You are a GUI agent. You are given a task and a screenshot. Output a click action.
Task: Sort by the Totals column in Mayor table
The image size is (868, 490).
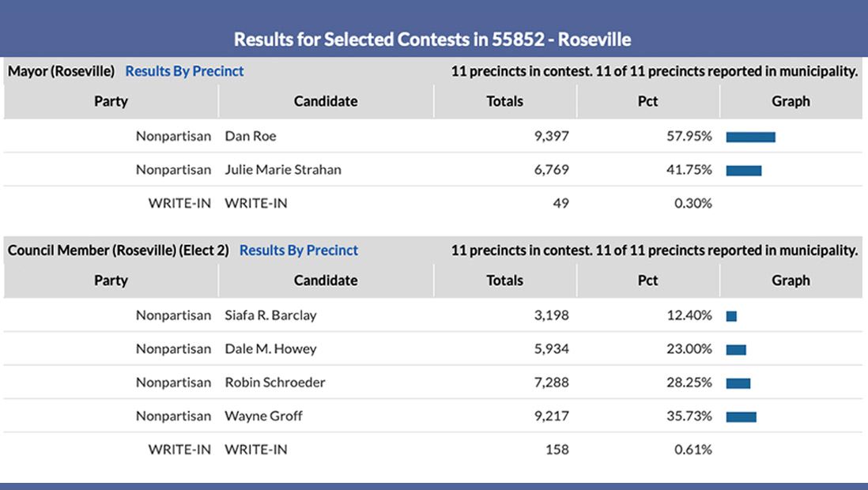[505, 100]
